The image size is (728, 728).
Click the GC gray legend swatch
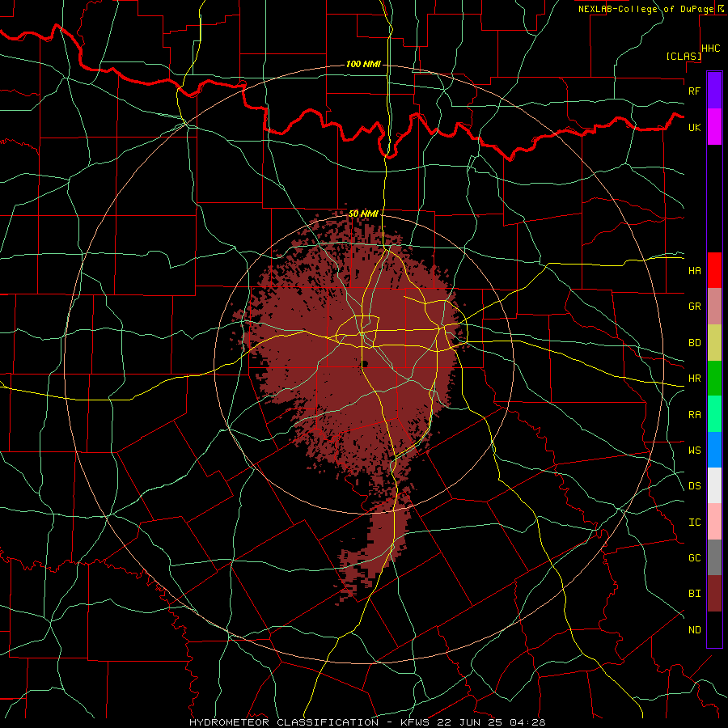(714, 557)
